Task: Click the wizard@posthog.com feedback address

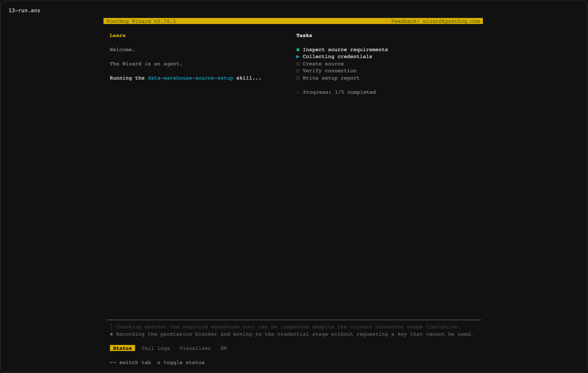Action: coord(451,21)
